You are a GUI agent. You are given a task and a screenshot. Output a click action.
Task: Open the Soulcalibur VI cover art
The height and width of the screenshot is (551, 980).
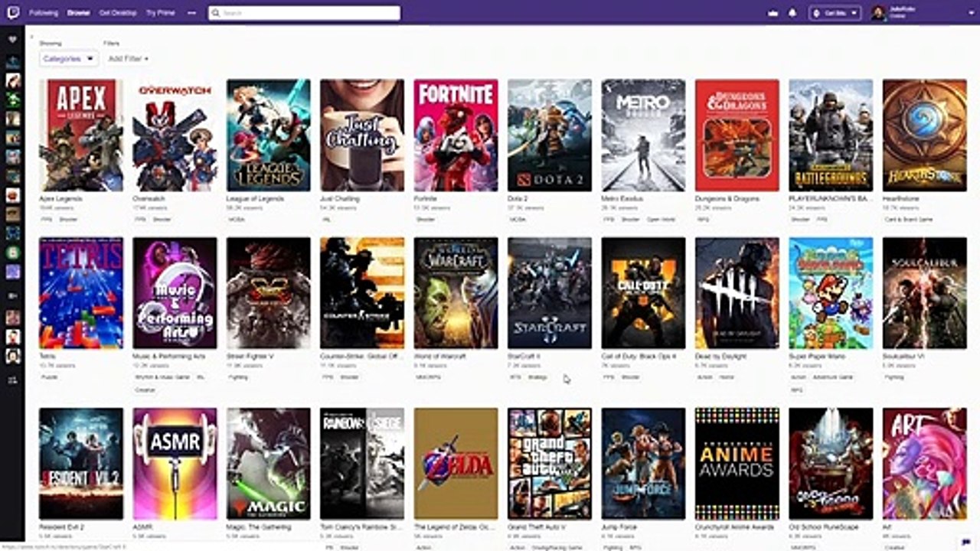click(925, 293)
